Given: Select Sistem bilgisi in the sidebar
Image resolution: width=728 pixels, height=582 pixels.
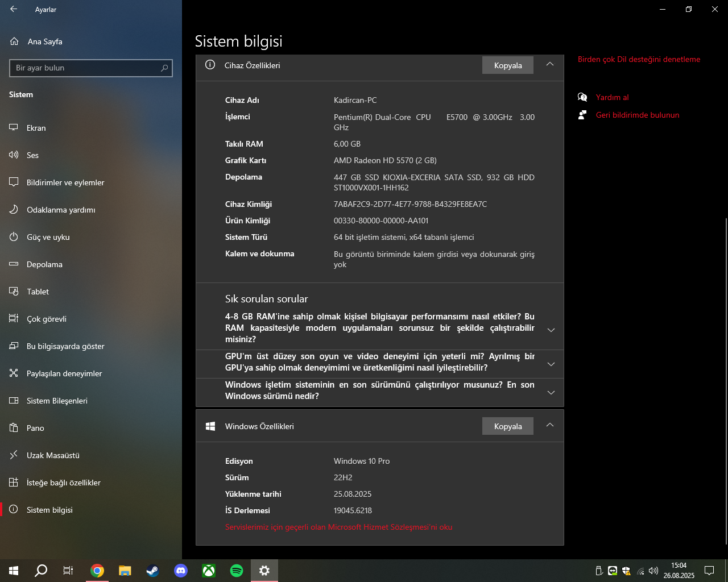Looking at the screenshot, I should pos(91,510).
